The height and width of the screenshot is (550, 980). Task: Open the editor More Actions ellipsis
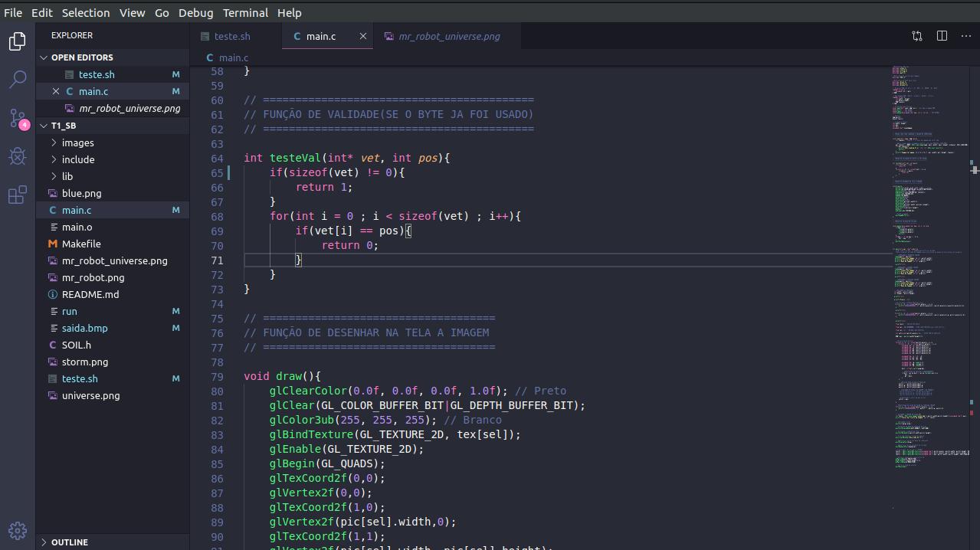click(x=966, y=36)
